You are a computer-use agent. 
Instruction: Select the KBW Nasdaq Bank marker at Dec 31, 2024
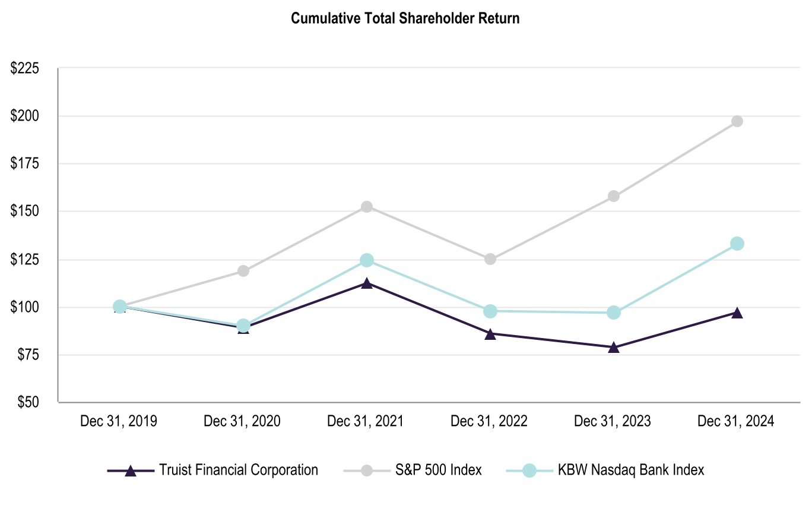pos(737,244)
